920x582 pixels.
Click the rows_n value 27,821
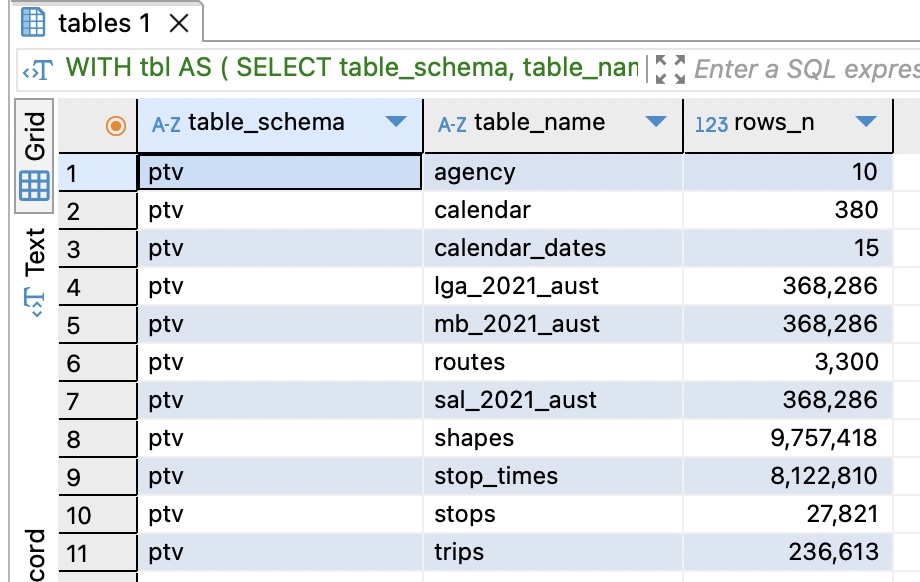tap(788, 515)
